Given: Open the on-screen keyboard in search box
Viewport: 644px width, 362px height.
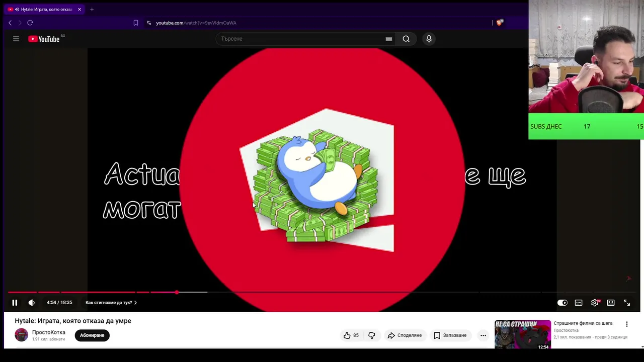Looking at the screenshot, I should [x=389, y=39].
